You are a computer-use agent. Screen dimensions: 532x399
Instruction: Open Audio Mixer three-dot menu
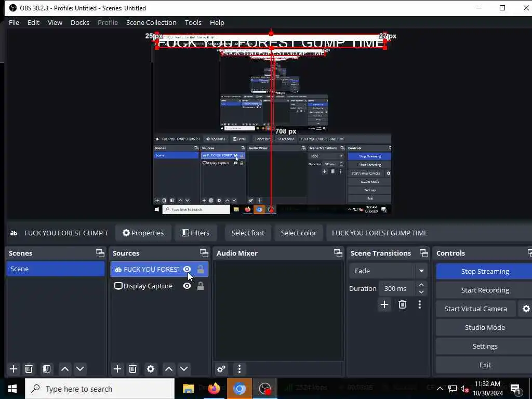point(239,369)
